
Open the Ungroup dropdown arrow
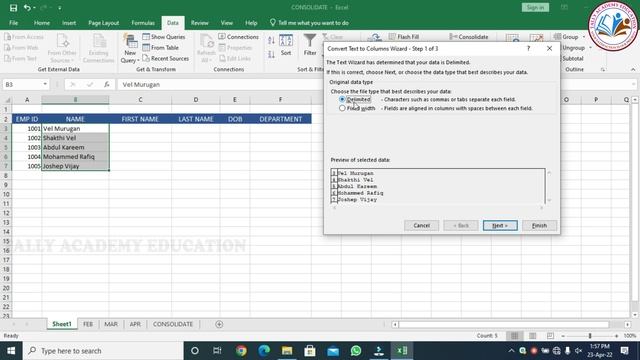point(590,48)
